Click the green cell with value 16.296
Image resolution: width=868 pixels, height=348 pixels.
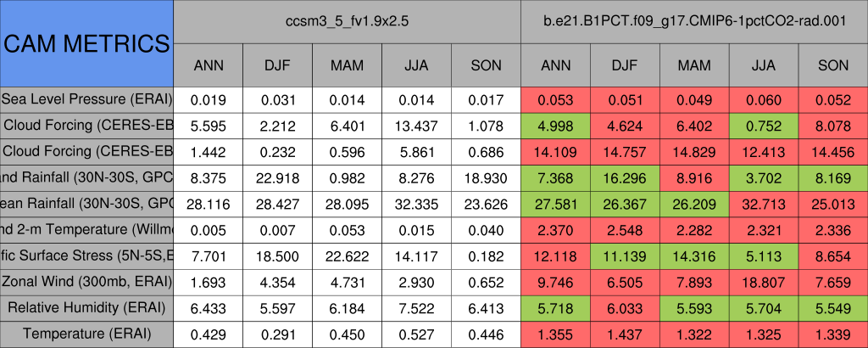point(625,178)
